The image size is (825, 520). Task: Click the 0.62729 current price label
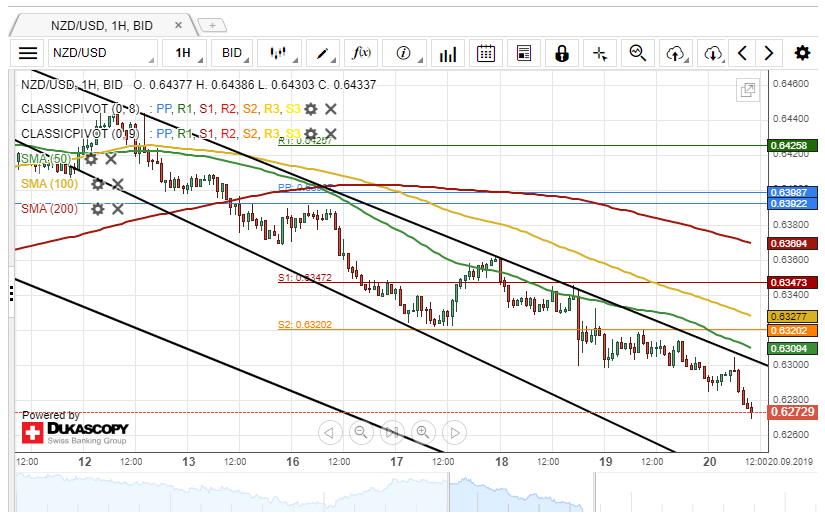tap(792, 412)
